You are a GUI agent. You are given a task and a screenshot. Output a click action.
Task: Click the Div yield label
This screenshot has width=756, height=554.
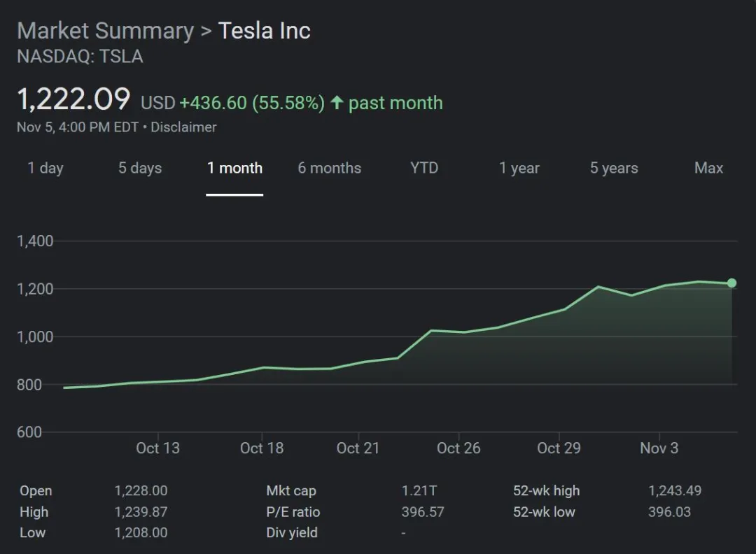point(292,533)
